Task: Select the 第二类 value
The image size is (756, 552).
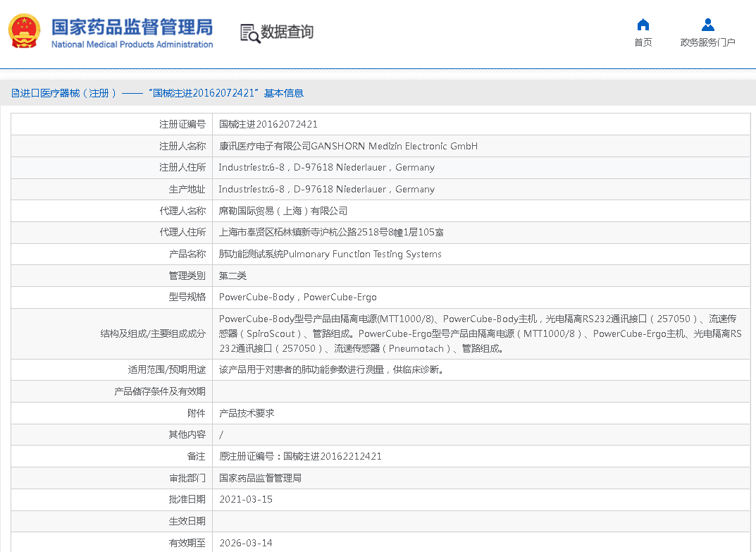Action: tap(233, 276)
